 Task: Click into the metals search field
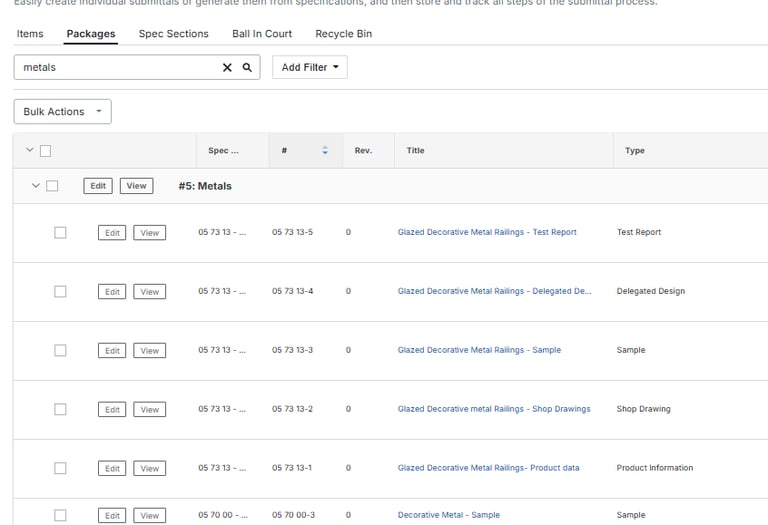(115, 68)
